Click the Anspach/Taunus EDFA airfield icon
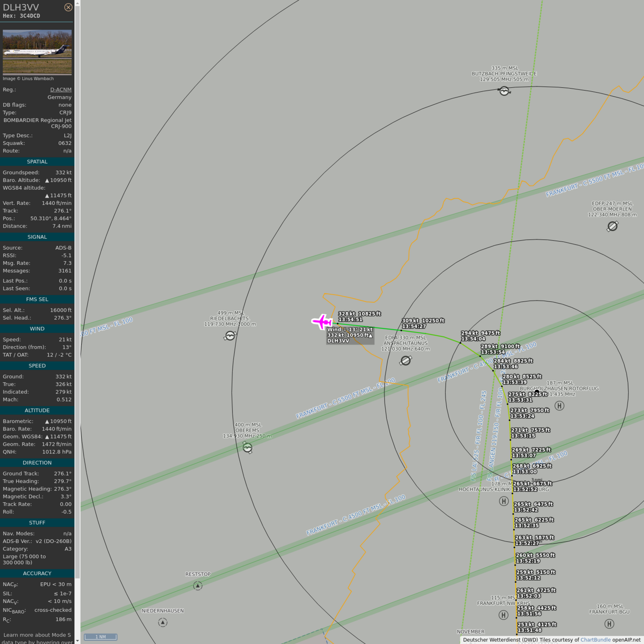Viewport: 644px width, 644px height. [406, 360]
